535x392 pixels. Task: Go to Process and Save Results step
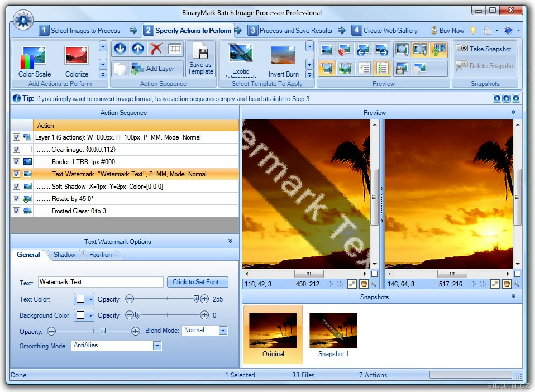(290, 31)
